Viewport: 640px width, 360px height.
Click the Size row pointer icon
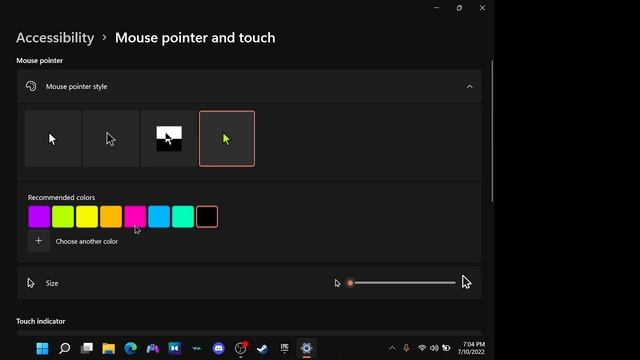point(31,283)
